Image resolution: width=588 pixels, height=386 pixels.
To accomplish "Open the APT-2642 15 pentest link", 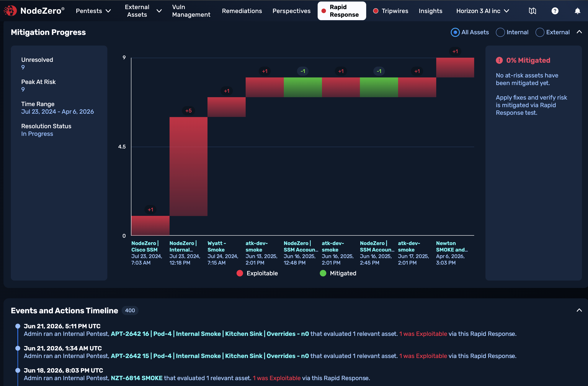I will [x=210, y=356].
